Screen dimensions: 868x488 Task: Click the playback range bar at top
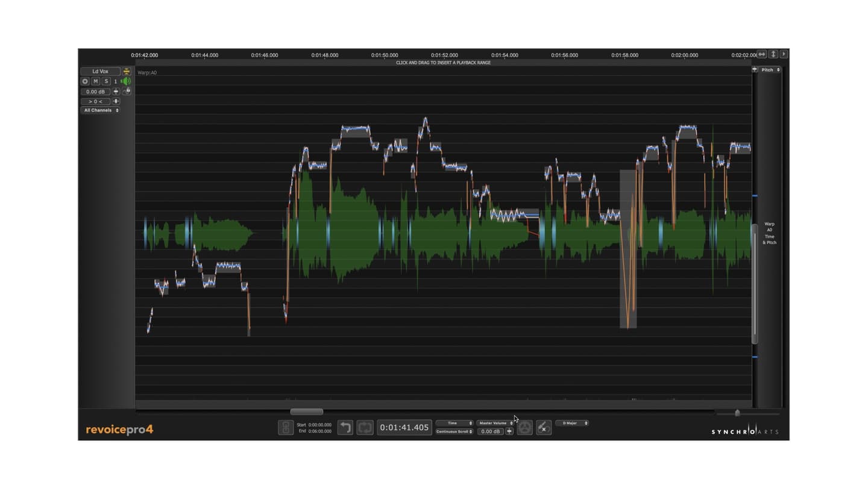(443, 63)
